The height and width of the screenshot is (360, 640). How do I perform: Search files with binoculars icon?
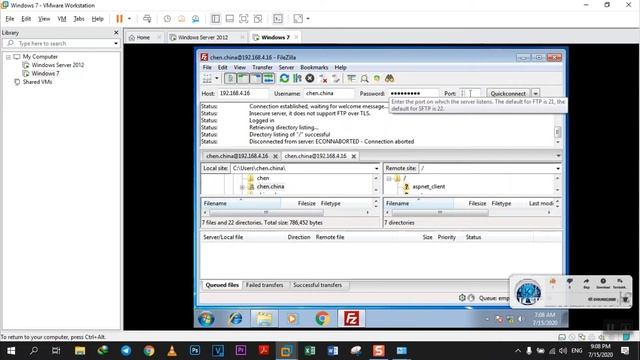[x=389, y=78]
